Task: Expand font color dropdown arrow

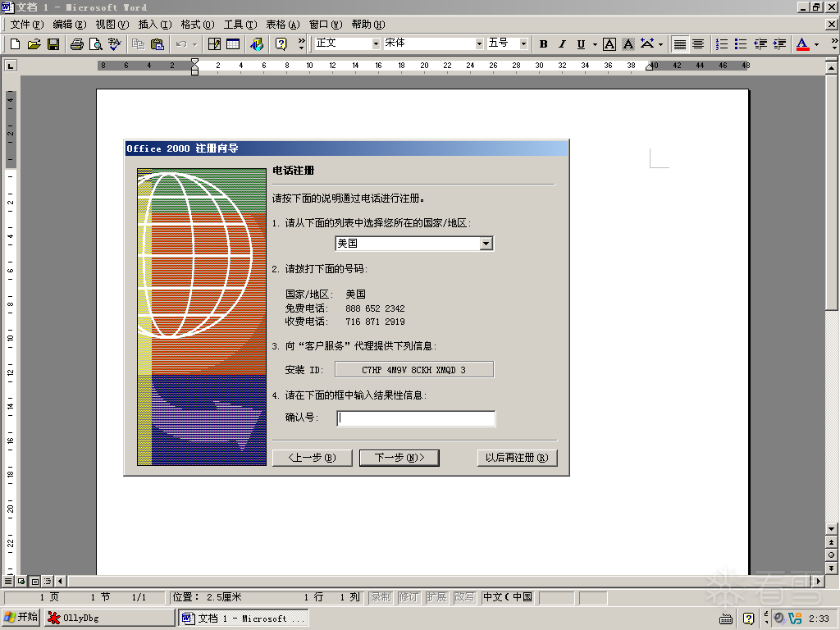Action: click(816, 44)
